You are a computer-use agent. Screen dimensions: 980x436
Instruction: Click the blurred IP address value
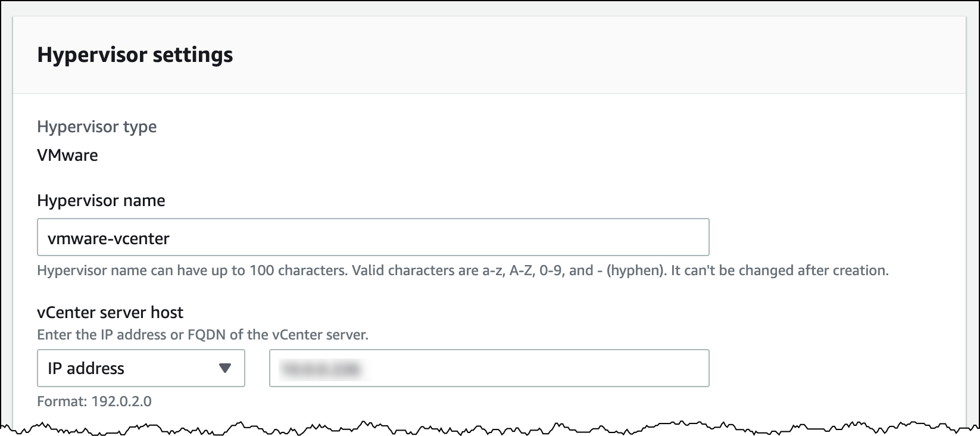(x=321, y=369)
